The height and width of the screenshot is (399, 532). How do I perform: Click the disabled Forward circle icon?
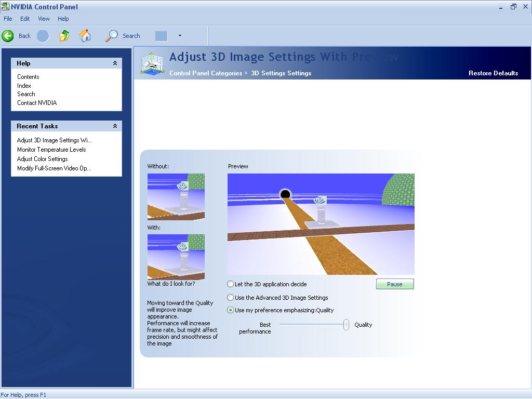tap(43, 36)
